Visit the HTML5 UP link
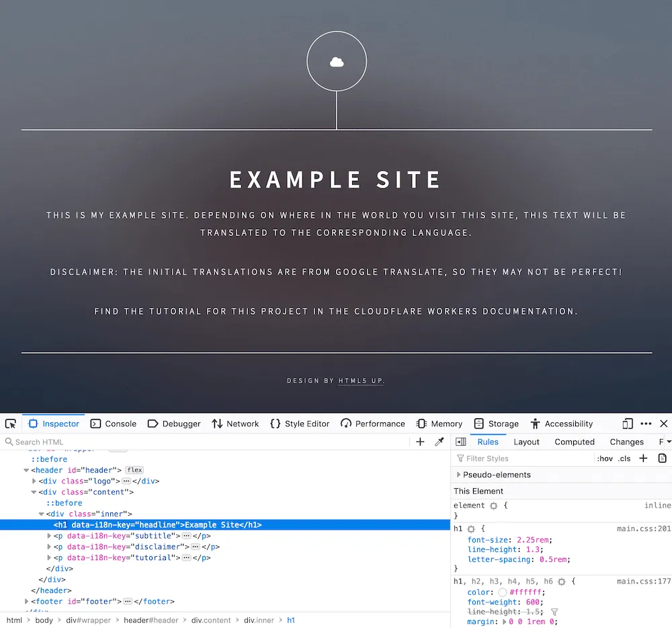The width and height of the screenshot is (672, 628). [x=361, y=380]
